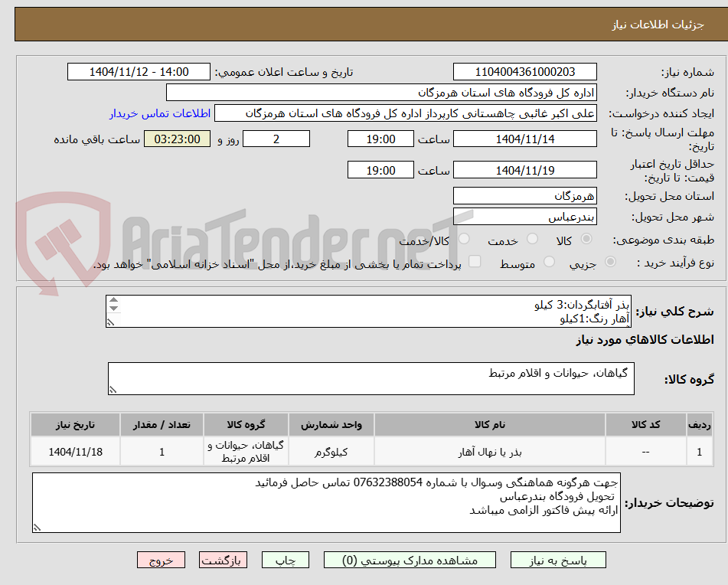The width and height of the screenshot is (728, 585).
Task: Click the تاریخ نیاز column header
Action: [75, 425]
